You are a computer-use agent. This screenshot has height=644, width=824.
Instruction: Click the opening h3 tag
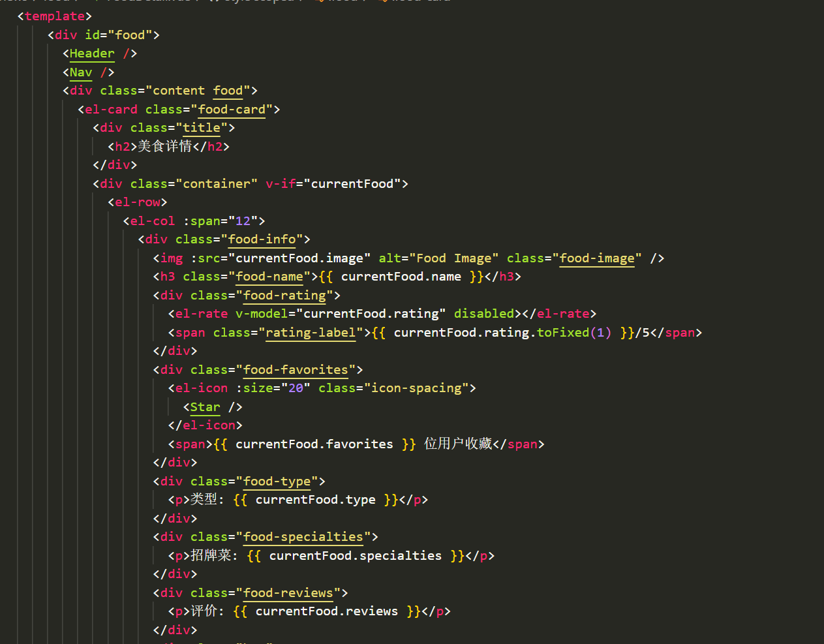pyautogui.click(x=168, y=277)
